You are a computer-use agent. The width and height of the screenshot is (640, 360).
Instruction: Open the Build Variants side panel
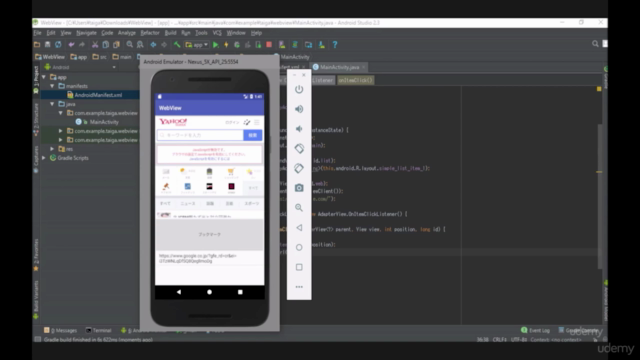coord(36,300)
